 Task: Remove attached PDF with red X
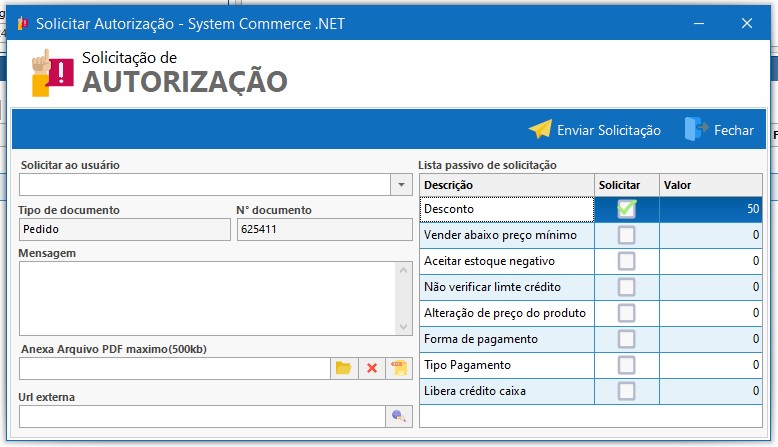[372, 368]
